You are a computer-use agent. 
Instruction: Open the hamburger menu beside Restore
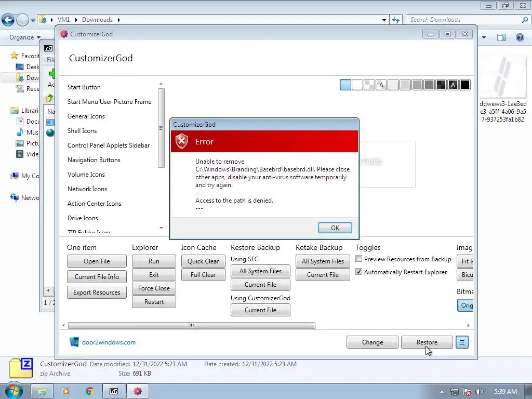[462, 342]
